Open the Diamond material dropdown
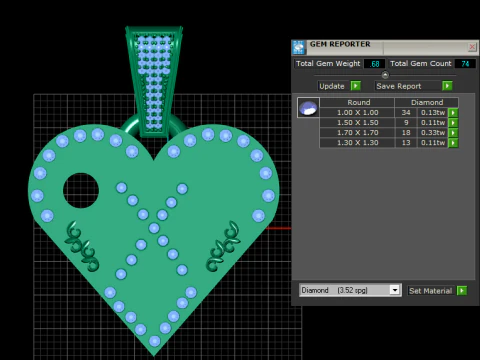480x360 pixels. click(x=350, y=290)
